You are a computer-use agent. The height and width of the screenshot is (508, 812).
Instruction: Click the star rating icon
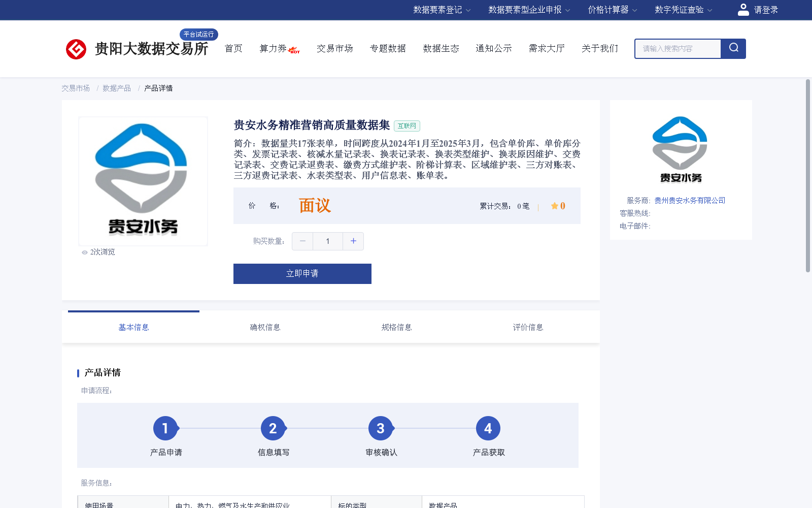click(x=555, y=206)
